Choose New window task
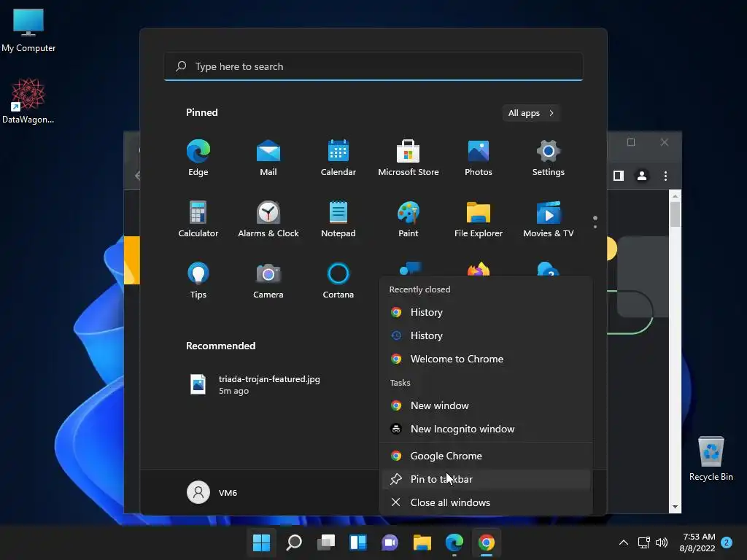The height and width of the screenshot is (560, 747). tap(486, 405)
